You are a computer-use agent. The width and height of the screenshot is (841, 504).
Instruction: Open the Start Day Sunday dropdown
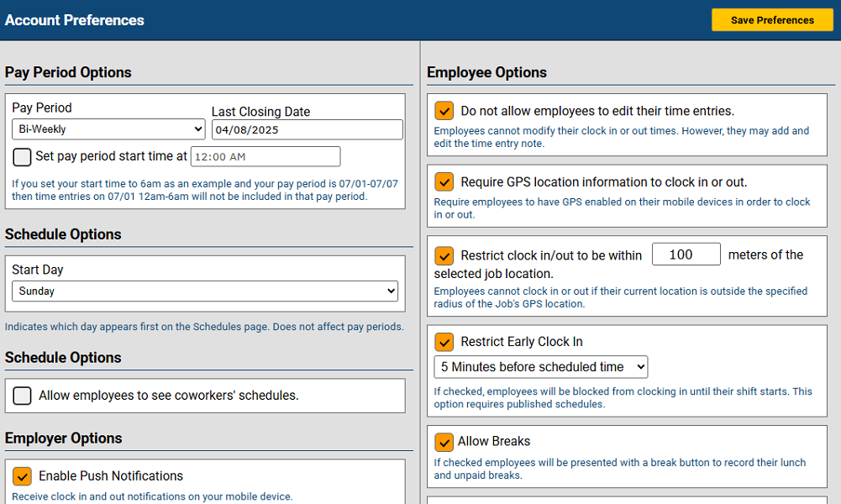tap(205, 291)
